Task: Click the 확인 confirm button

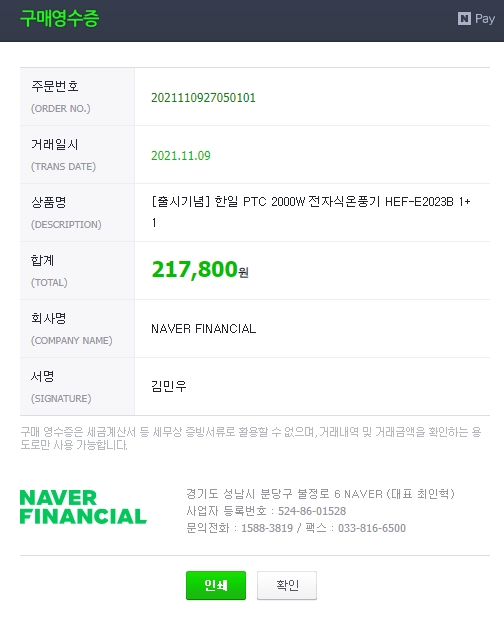Action: click(x=287, y=585)
